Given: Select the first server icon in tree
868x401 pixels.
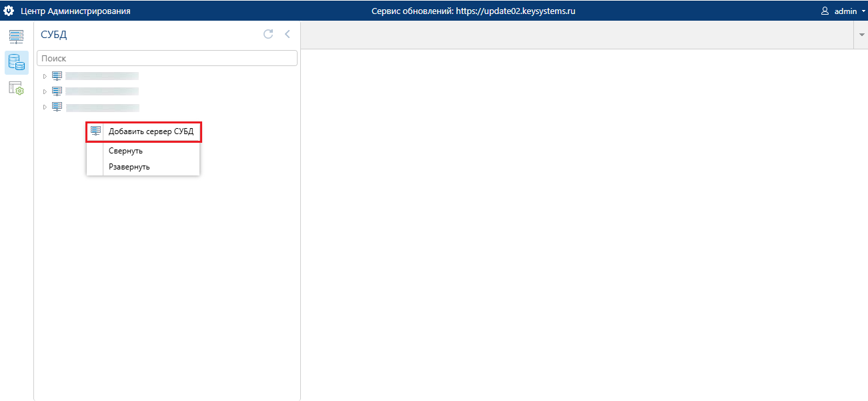Looking at the screenshot, I should point(57,76).
